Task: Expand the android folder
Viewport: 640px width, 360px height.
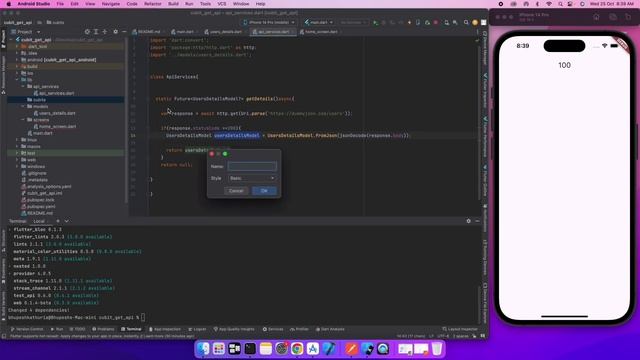Action: point(18,60)
